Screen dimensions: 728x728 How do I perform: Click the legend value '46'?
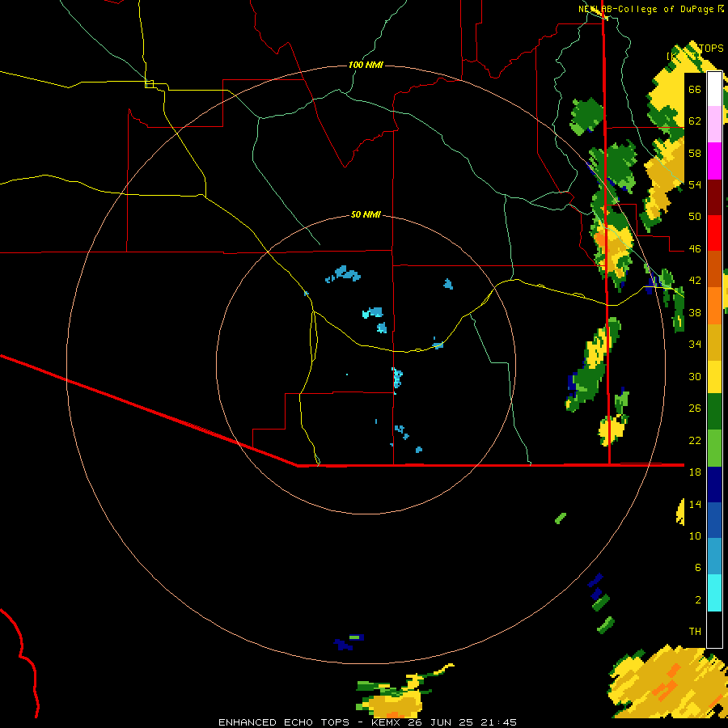click(695, 249)
